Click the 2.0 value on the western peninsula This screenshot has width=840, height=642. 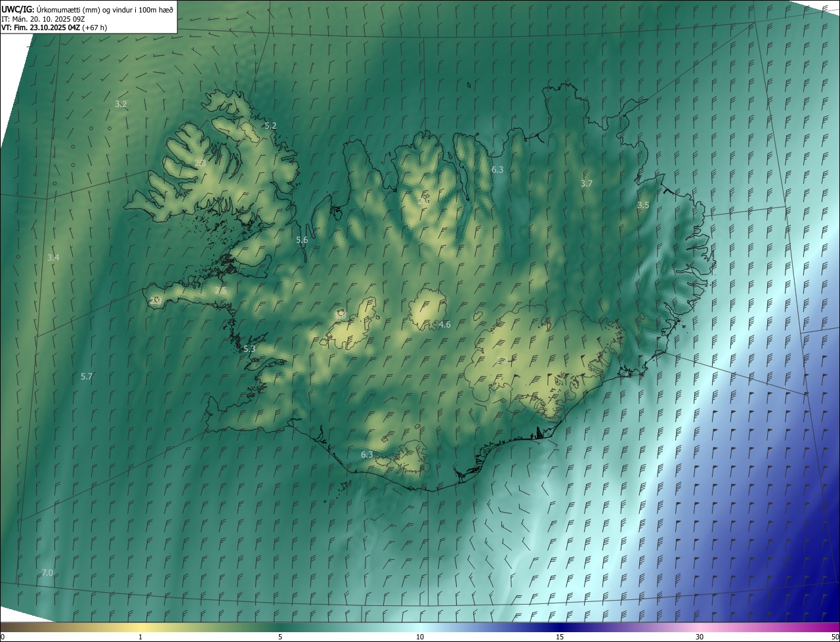click(x=156, y=301)
